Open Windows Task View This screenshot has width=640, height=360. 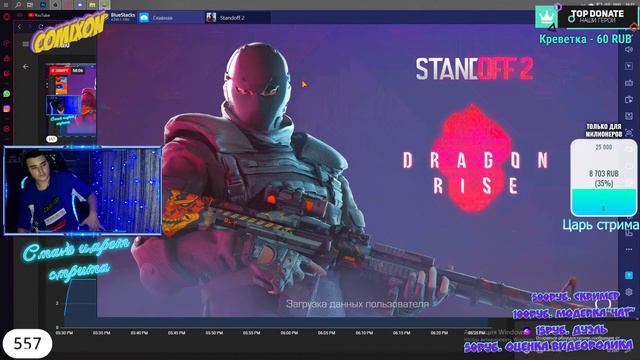coord(30,5)
